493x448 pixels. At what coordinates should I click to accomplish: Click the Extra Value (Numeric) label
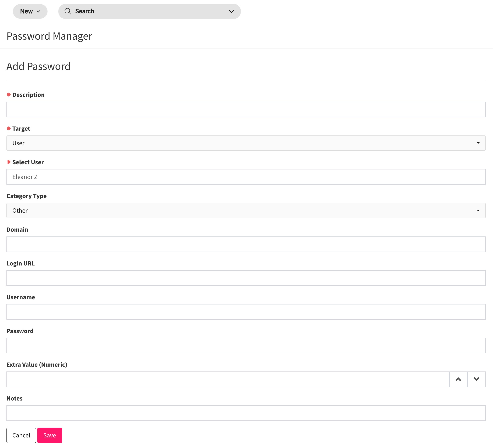tap(37, 365)
